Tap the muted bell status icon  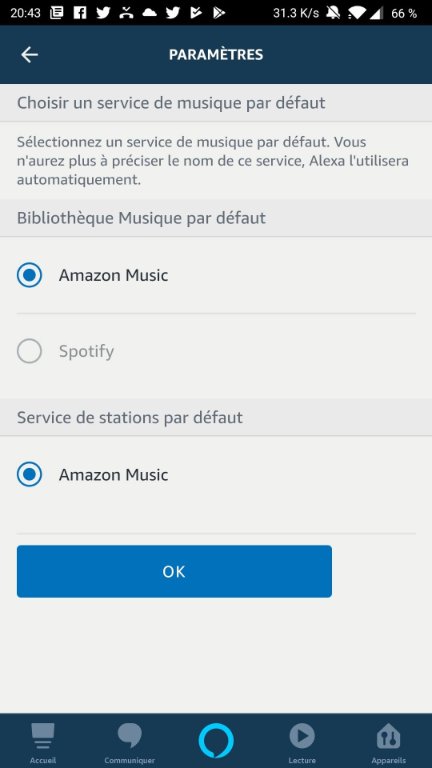[x=333, y=13]
